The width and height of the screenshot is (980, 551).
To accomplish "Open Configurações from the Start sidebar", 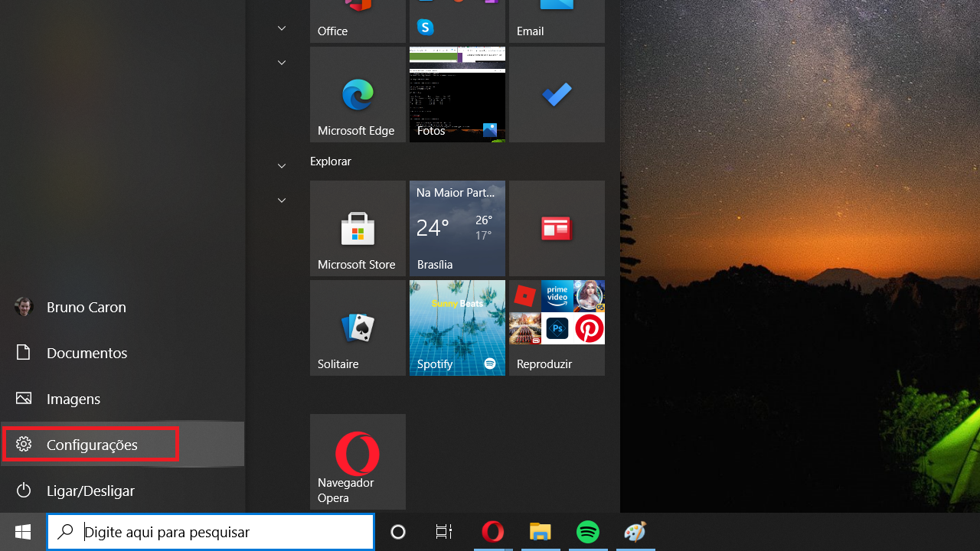I will (x=122, y=445).
